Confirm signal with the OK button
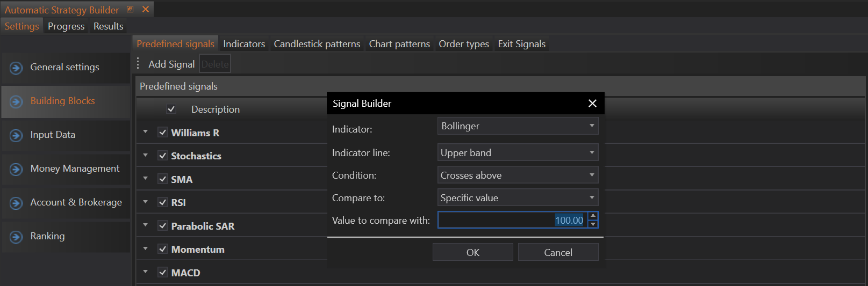868x286 pixels. point(472,252)
